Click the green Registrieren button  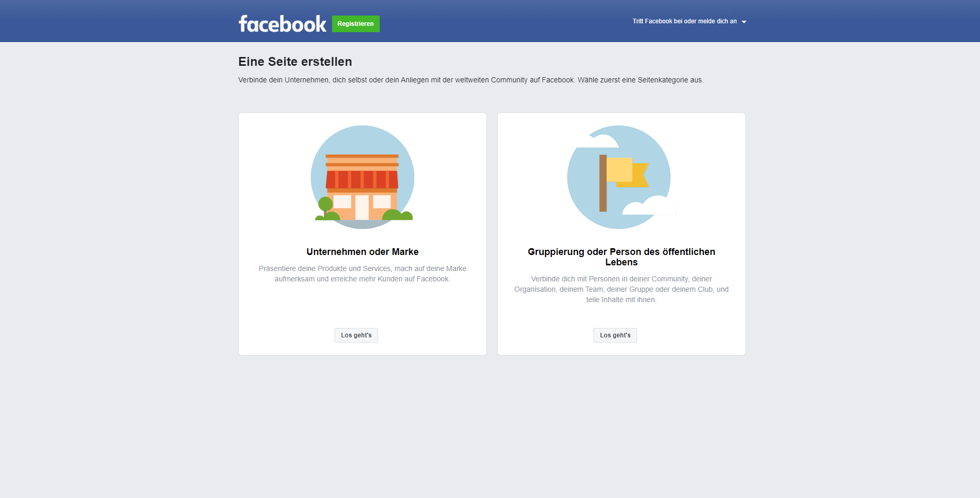[355, 24]
